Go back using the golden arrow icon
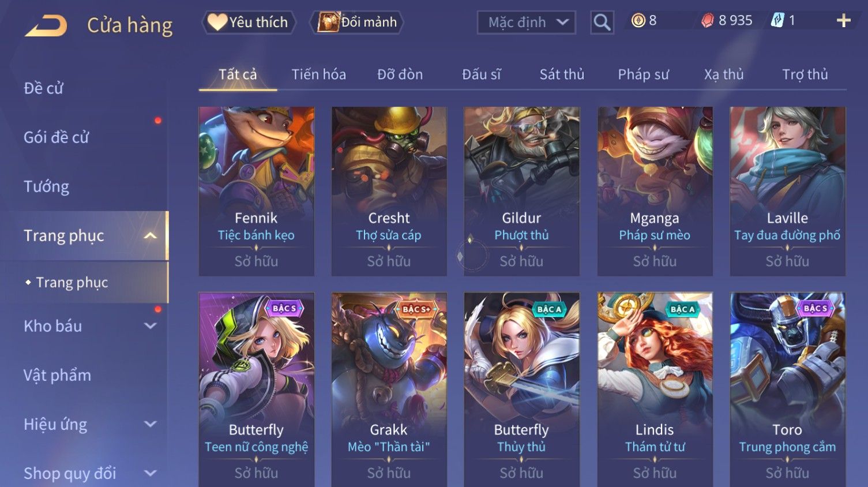This screenshot has width=868, height=487. [46, 26]
